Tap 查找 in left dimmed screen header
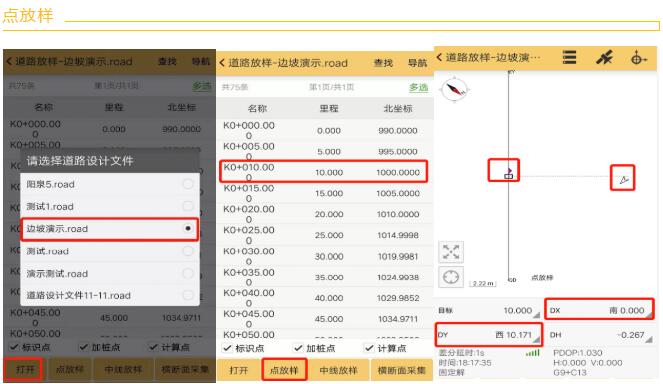This screenshot has height=384, width=663. [x=167, y=62]
